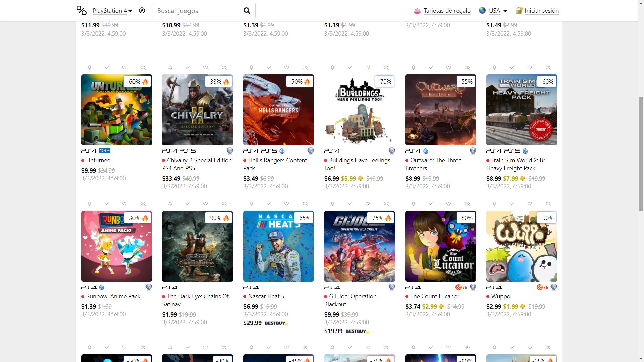Click the percent-sign site logo
Screen dimensions: 644x362
tap(82, 10)
